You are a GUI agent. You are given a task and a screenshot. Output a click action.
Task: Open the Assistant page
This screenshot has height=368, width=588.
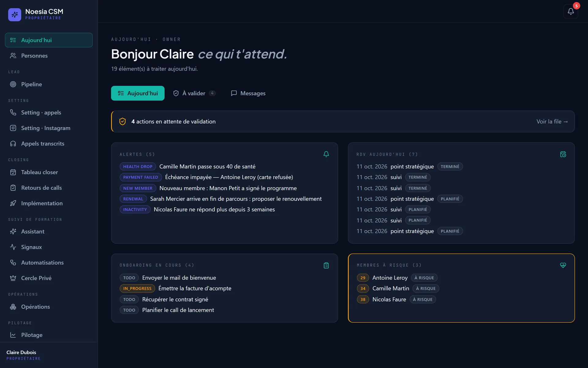click(x=49, y=232)
